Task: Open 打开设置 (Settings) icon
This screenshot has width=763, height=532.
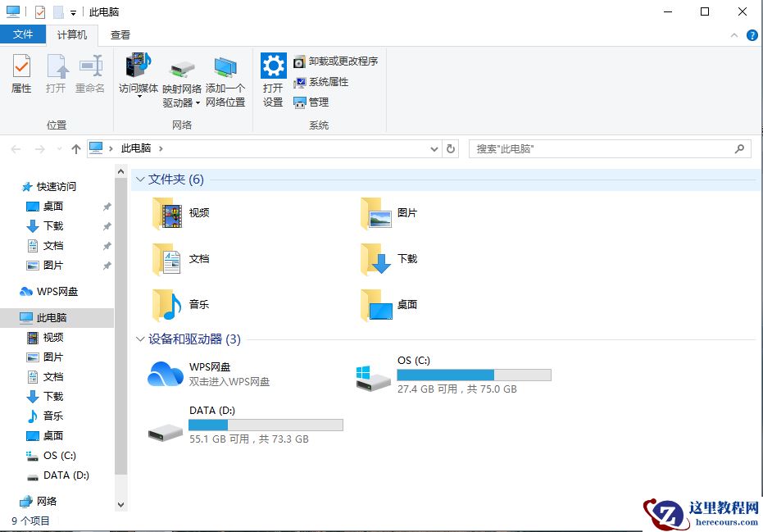Action: (272, 74)
